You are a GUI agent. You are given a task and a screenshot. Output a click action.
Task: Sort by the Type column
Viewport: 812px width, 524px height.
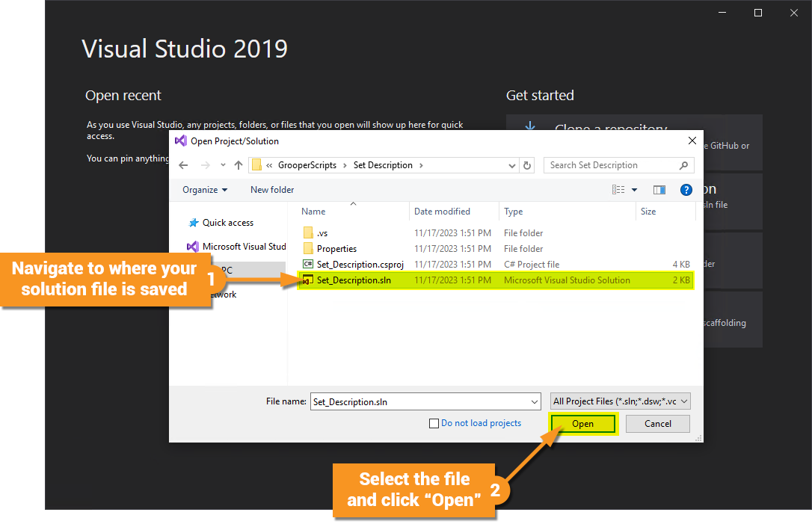click(513, 212)
